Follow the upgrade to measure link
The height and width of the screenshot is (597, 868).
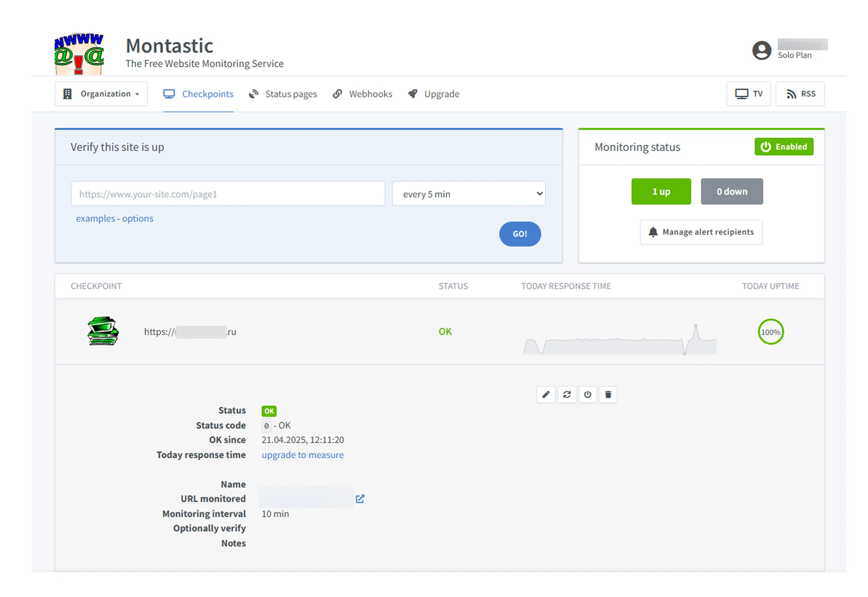pos(302,455)
